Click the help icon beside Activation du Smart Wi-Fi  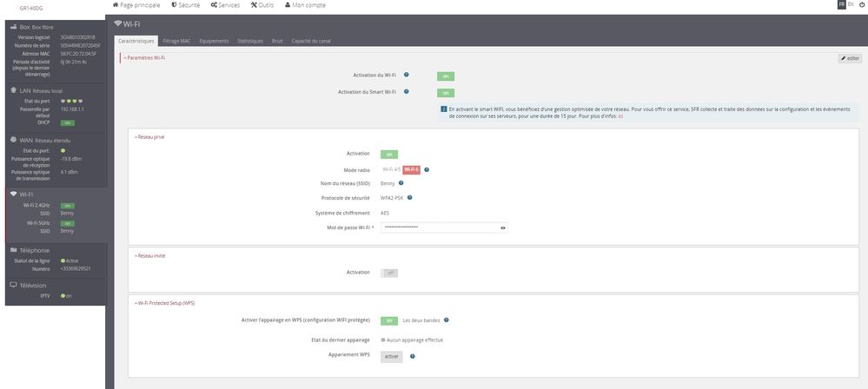click(x=407, y=91)
